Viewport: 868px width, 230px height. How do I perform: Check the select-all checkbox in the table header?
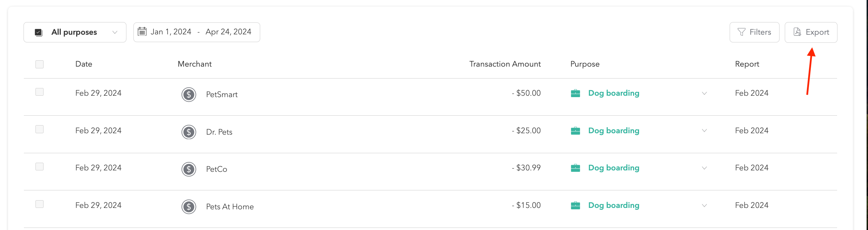39,64
